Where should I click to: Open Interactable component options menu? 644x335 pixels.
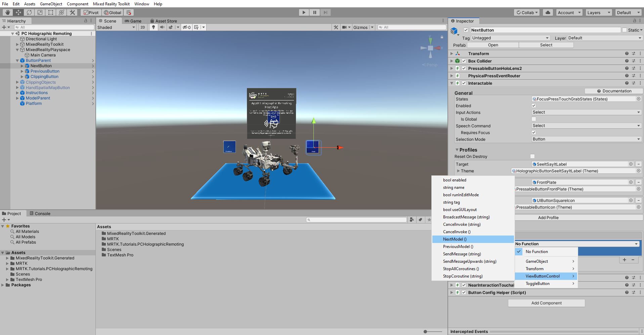pyautogui.click(x=640, y=83)
